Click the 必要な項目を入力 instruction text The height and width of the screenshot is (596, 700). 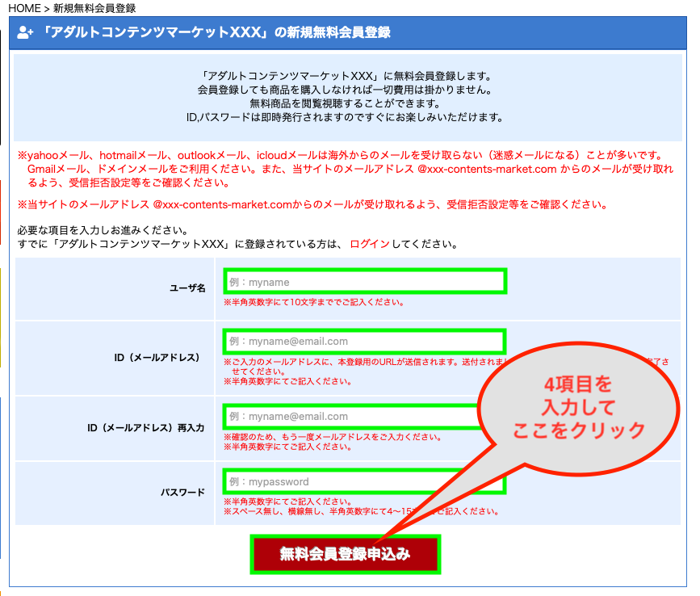pyautogui.click(x=103, y=230)
